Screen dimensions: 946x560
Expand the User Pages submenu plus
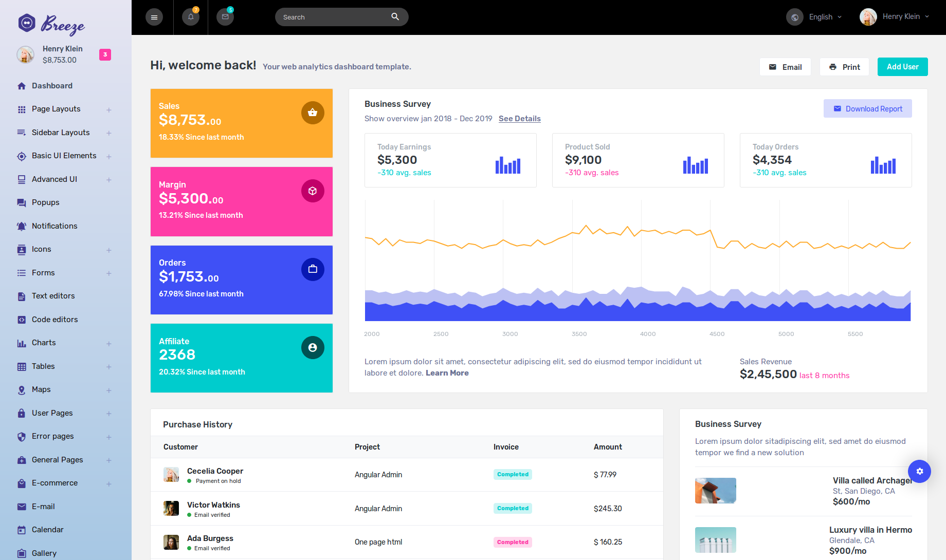point(109,414)
